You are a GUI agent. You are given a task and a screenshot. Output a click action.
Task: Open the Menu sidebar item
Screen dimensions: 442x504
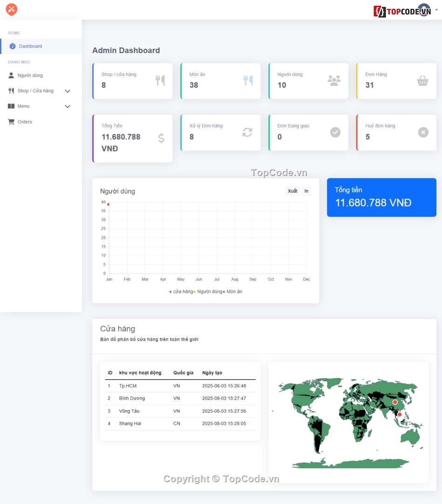[x=23, y=106]
